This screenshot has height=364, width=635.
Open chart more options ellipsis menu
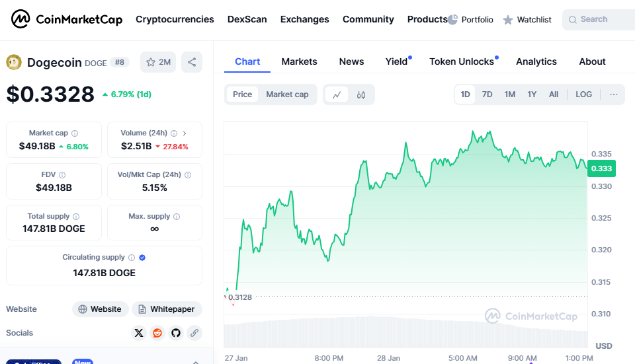coord(614,94)
